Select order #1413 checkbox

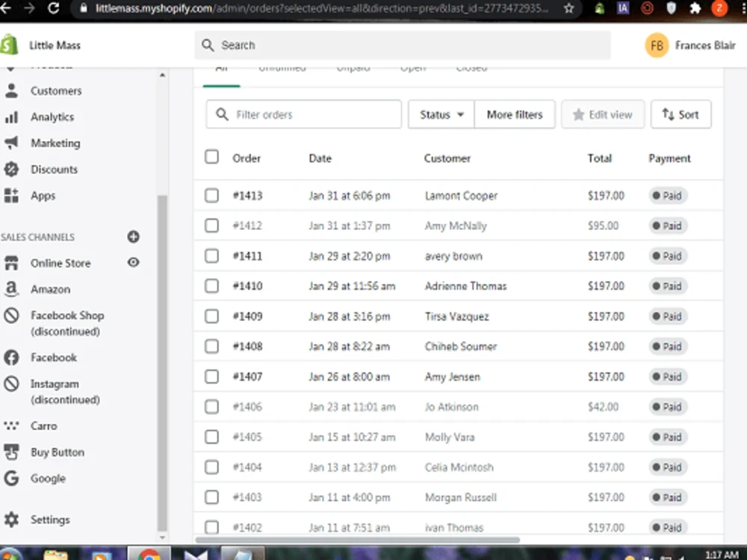211,195
